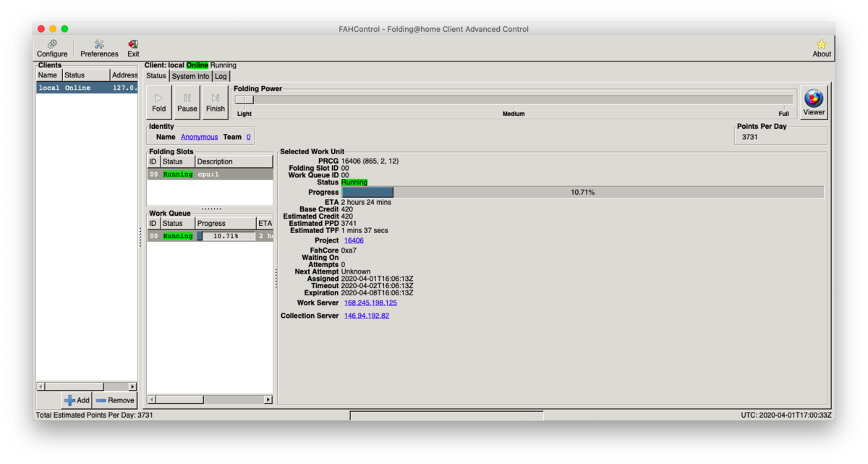The width and height of the screenshot is (868, 464).
Task: Add a new client
Action: (x=77, y=400)
